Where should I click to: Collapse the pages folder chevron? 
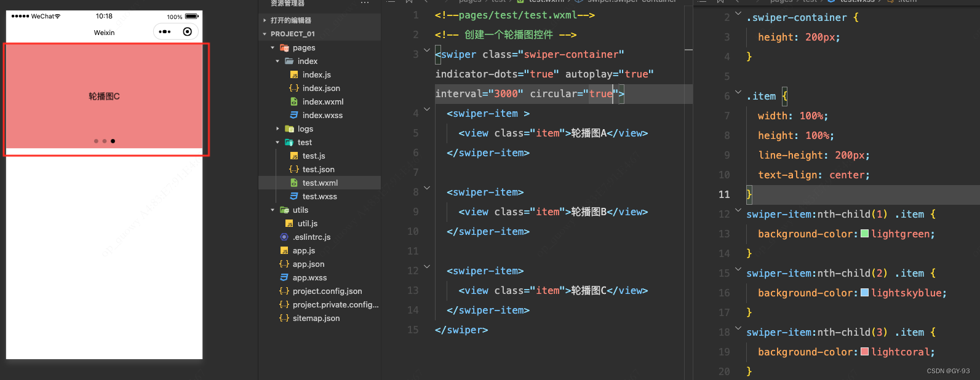(273, 47)
